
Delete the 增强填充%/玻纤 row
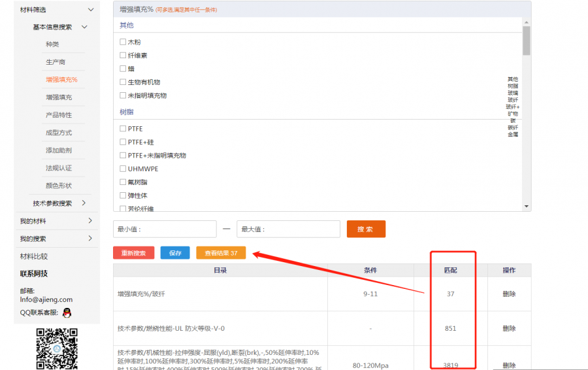click(509, 294)
